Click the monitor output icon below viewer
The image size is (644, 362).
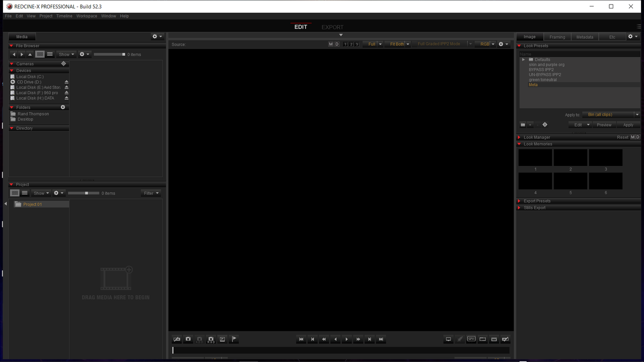point(448,339)
